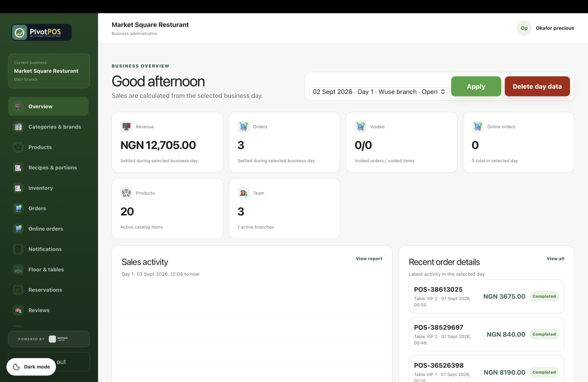588x382 pixels.
Task: Click the Powered by Nextack badge
Action: point(49,339)
